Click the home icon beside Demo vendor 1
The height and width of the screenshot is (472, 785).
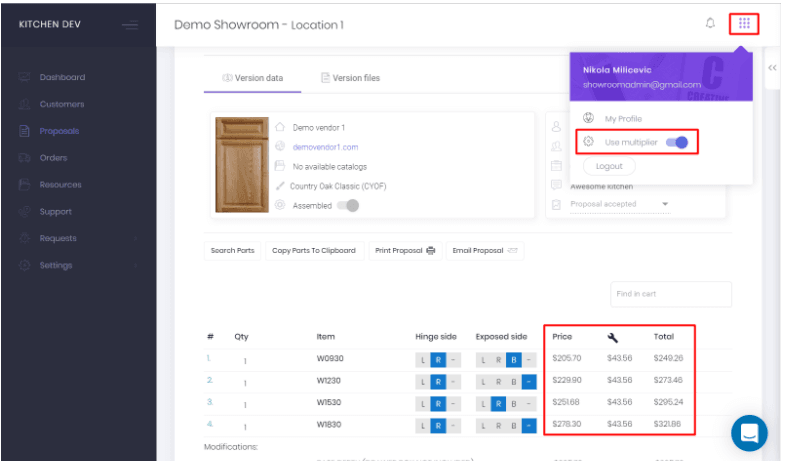tap(280, 127)
